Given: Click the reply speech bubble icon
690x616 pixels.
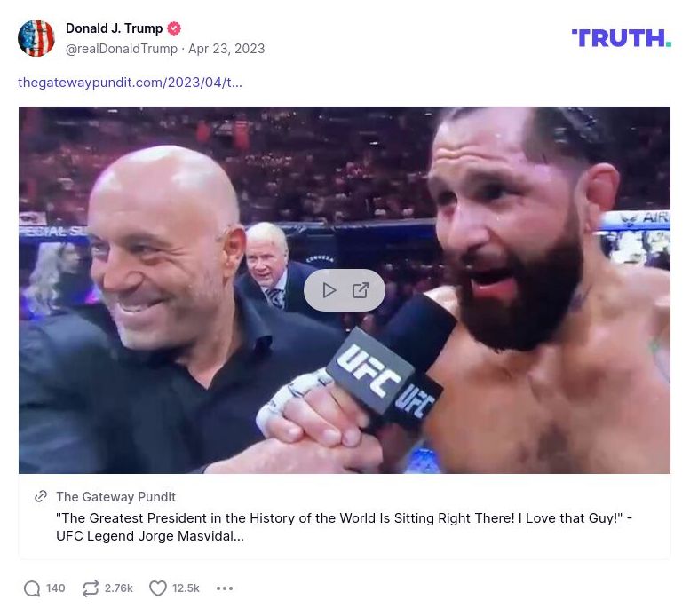Looking at the screenshot, I should [32, 588].
